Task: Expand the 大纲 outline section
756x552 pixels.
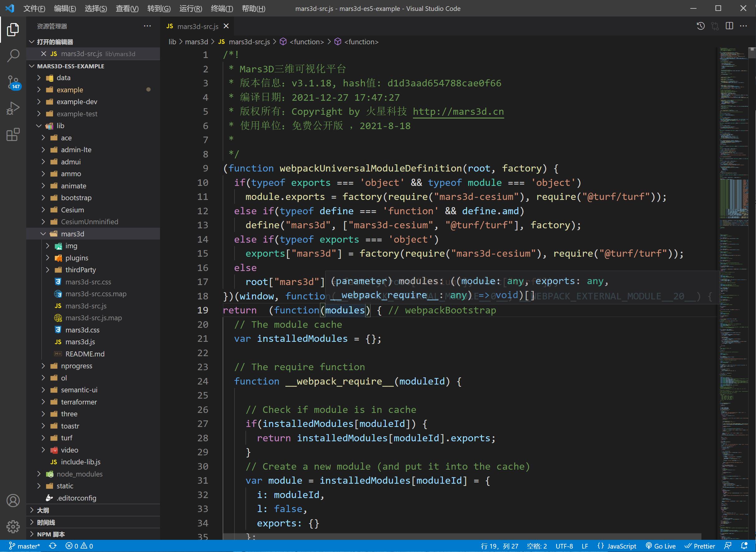Action: point(93,510)
